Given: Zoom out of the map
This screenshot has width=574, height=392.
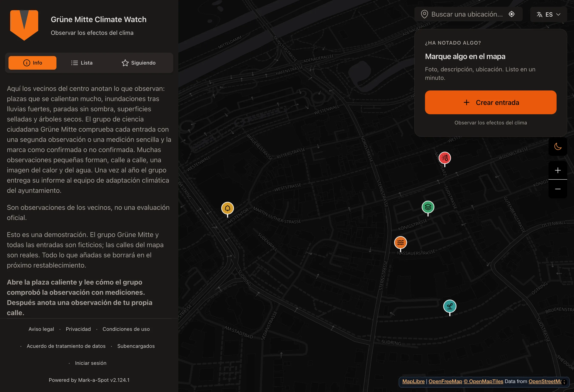Looking at the screenshot, I should 557,189.
